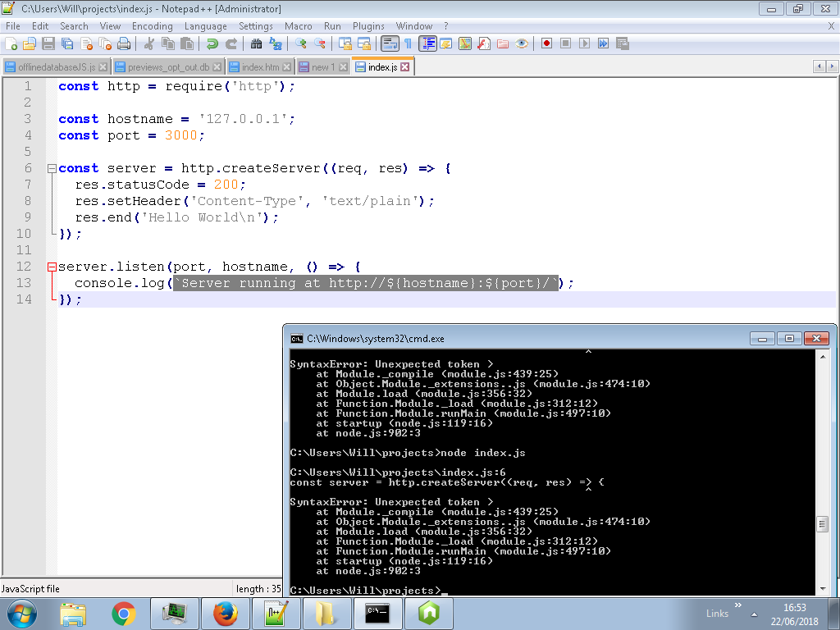Click the Open file folder icon
Viewport: 840px width, 630px height.
pos(30,44)
